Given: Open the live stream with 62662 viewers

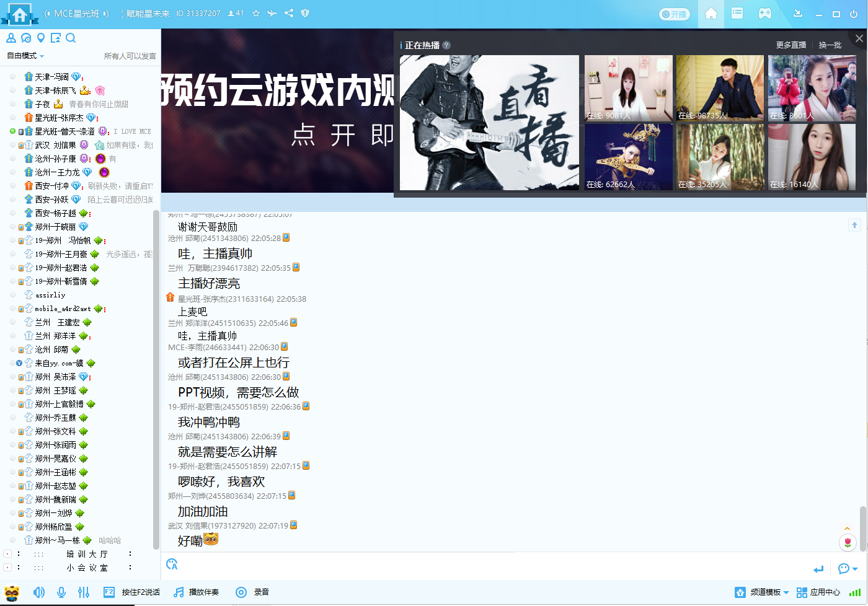Looking at the screenshot, I should coord(629,157).
